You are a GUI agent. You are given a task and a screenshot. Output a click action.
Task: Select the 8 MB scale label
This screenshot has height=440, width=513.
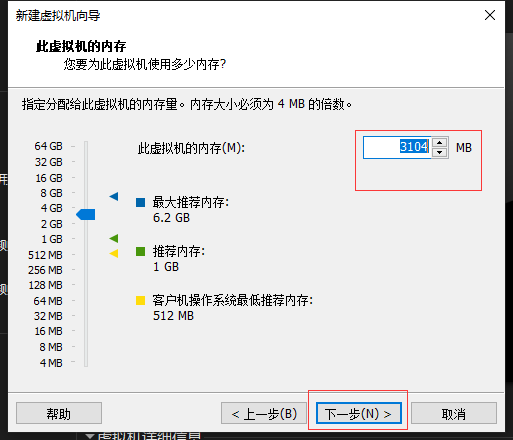[51, 347]
